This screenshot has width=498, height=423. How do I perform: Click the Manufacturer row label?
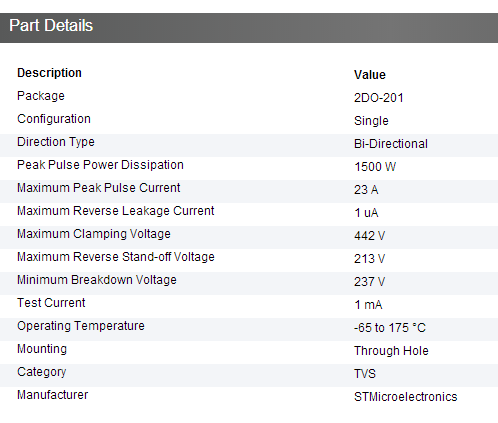pyautogui.click(x=52, y=395)
